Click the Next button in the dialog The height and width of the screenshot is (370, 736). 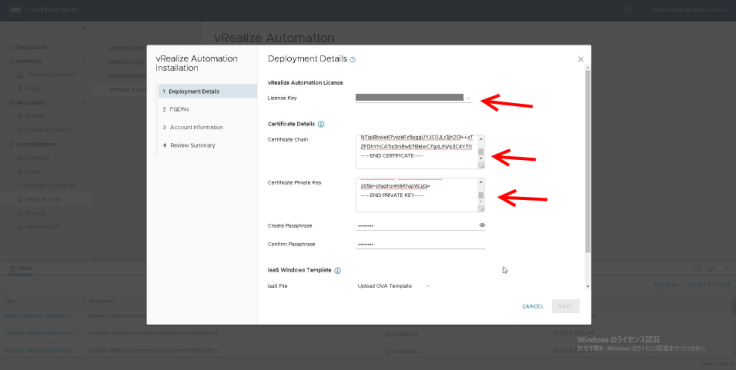tap(565, 307)
